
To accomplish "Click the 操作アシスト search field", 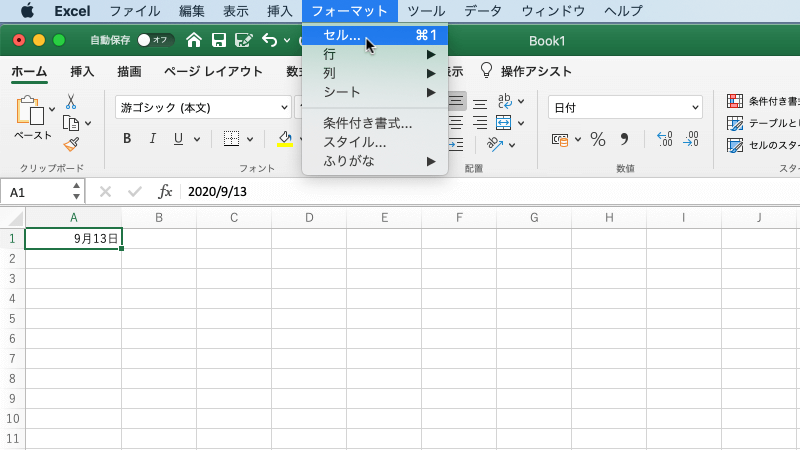I will click(x=536, y=71).
